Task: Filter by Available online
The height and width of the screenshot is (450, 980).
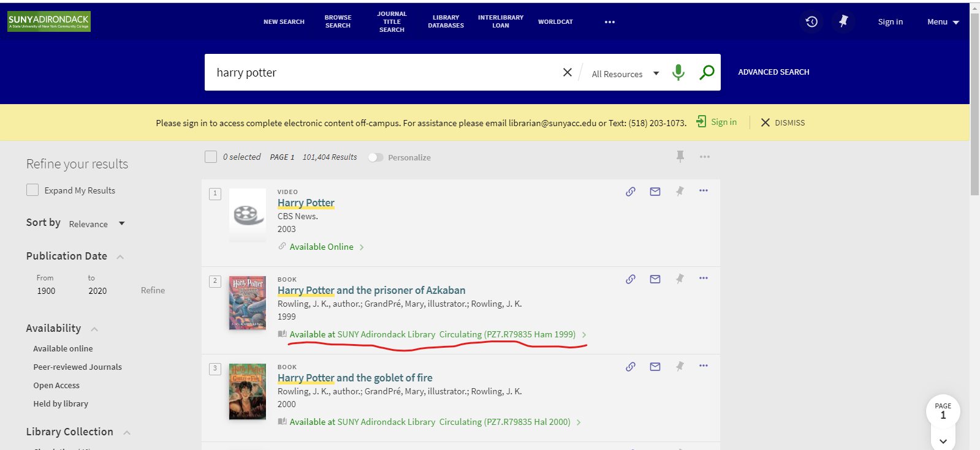Action: pos(63,348)
